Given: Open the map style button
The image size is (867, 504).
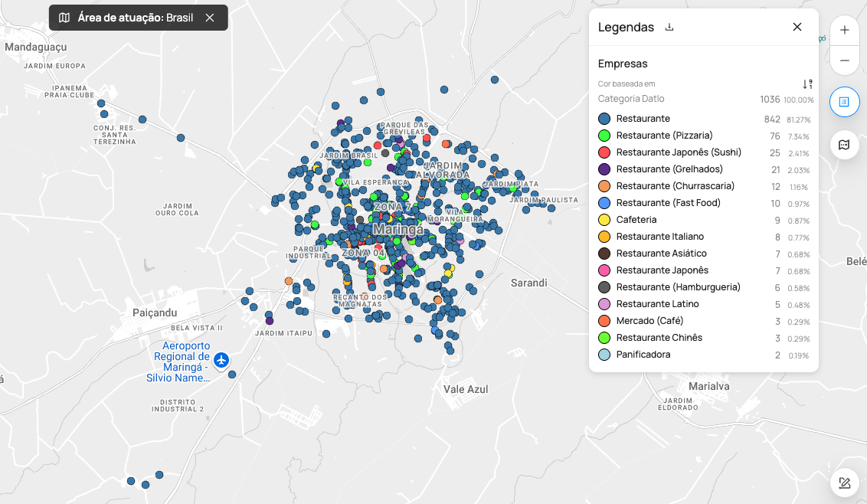Looking at the screenshot, I should pos(844,145).
